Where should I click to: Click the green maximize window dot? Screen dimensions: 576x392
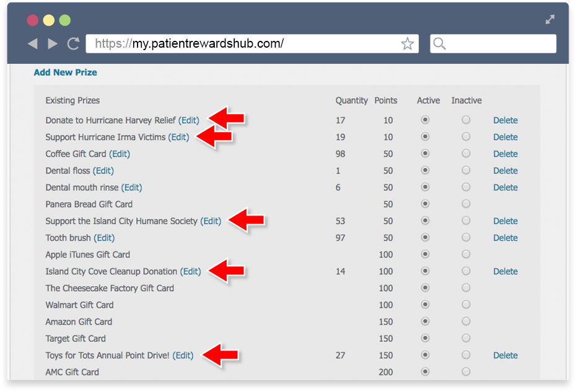click(x=65, y=20)
